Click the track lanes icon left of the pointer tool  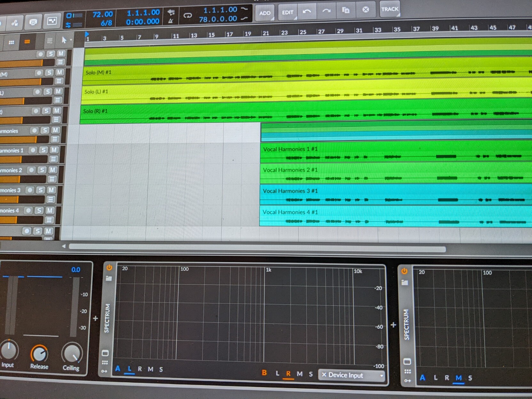pyautogui.click(x=50, y=41)
